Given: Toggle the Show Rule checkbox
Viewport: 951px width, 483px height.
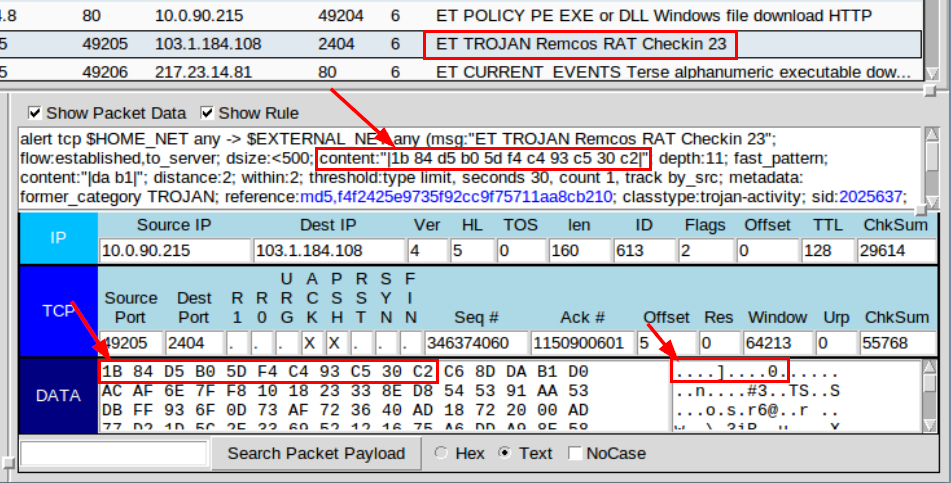Looking at the screenshot, I should pyautogui.click(x=207, y=113).
